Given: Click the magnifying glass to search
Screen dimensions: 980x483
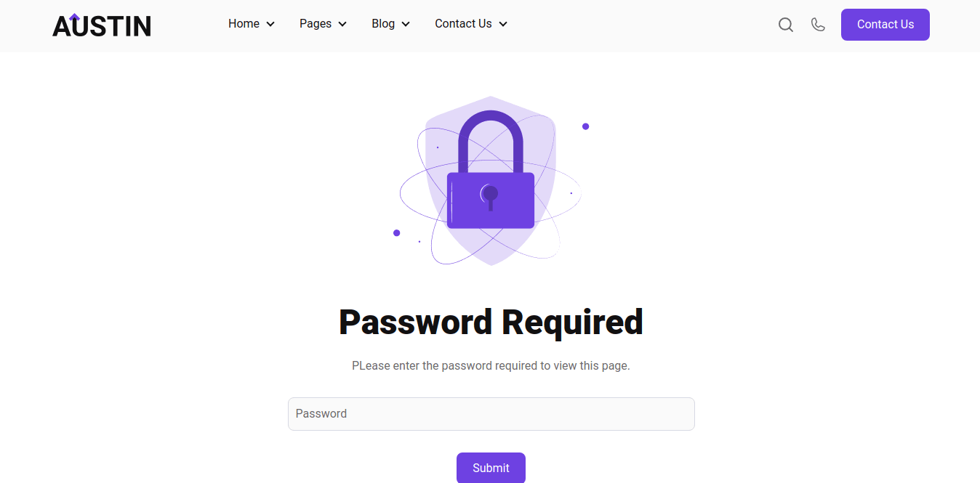Looking at the screenshot, I should pyautogui.click(x=786, y=24).
